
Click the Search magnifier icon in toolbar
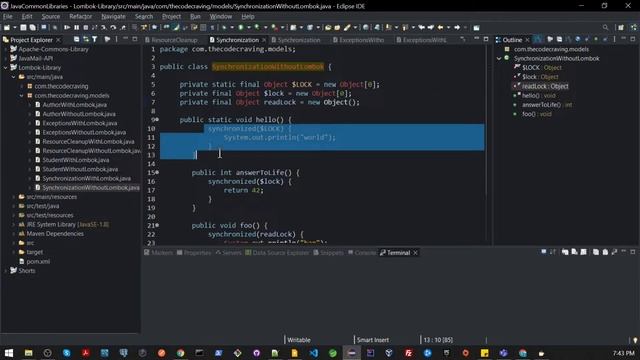point(605,27)
